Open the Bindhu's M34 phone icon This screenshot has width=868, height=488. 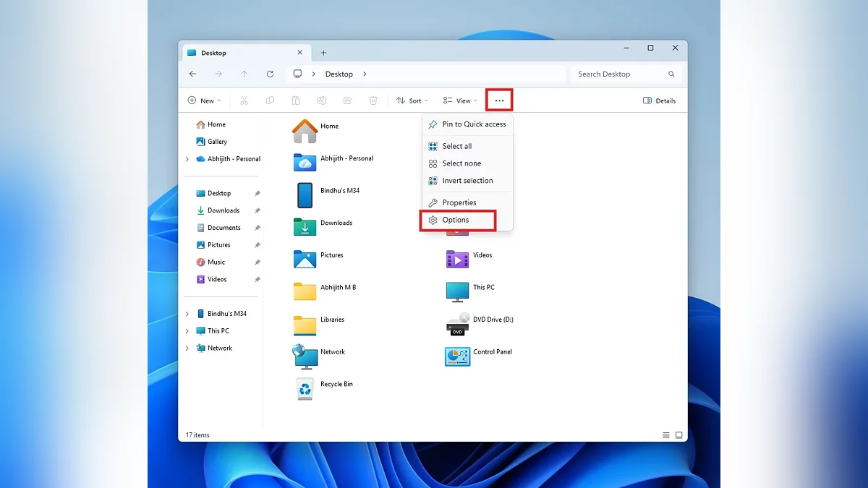305,195
